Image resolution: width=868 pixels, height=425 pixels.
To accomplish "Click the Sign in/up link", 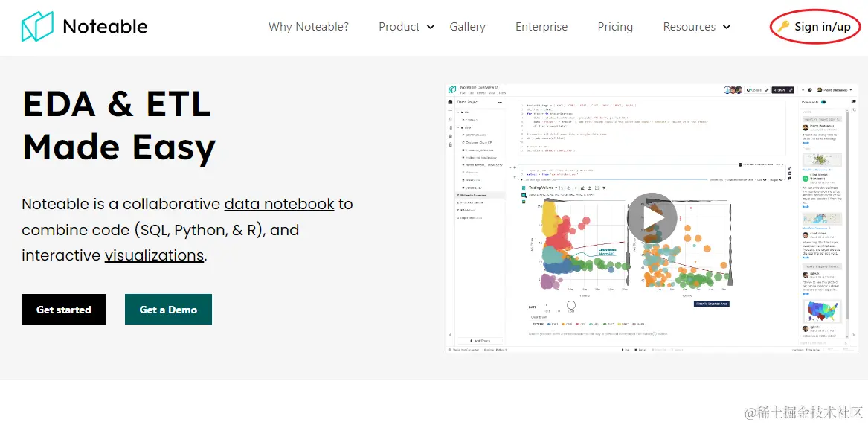I will click(823, 27).
